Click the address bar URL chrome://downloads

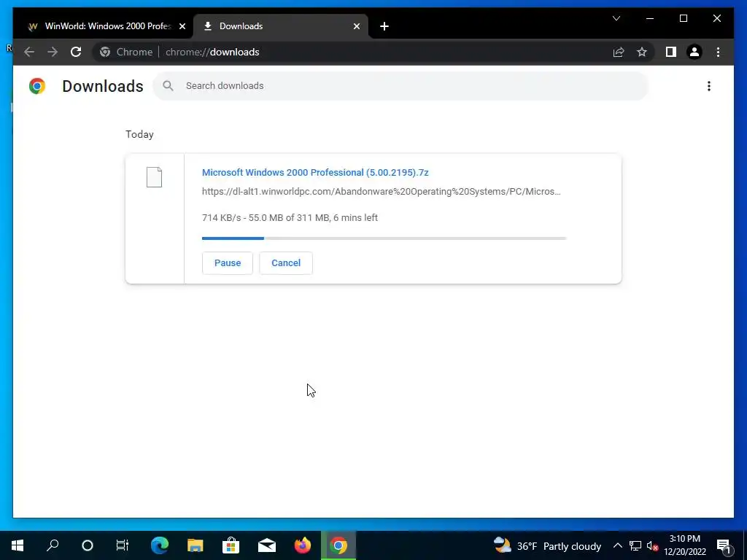212,52
